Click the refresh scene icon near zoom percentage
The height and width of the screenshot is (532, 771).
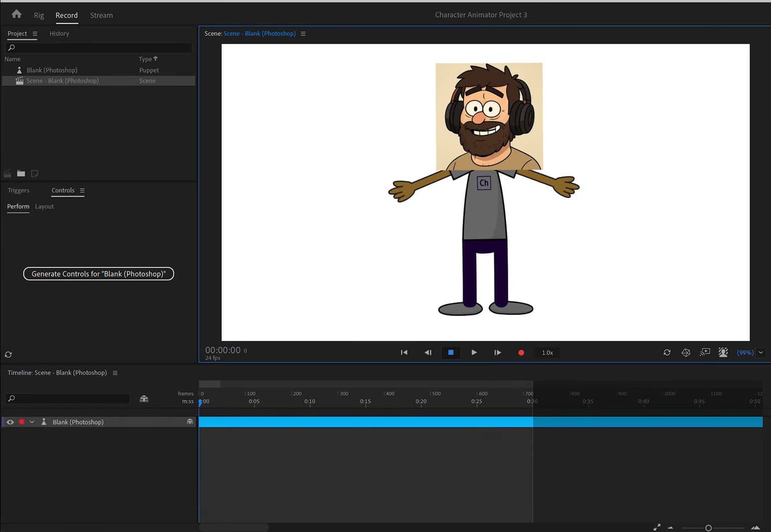click(667, 353)
